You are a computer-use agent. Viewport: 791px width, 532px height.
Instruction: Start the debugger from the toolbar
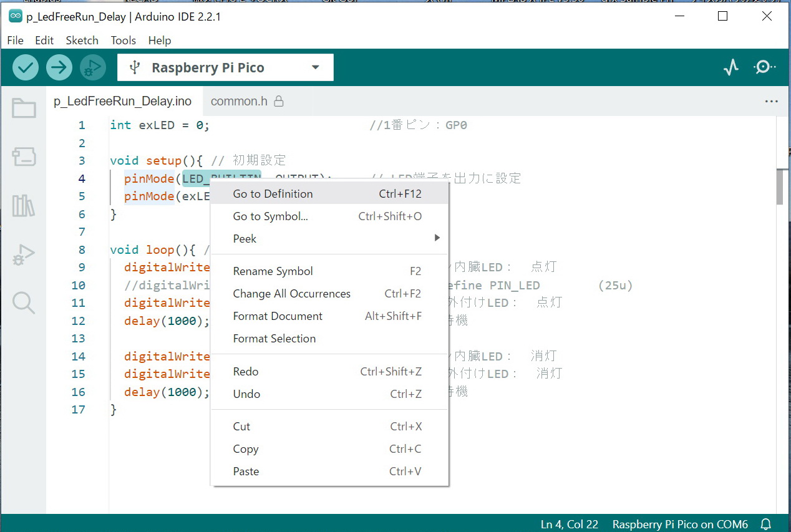coord(93,67)
